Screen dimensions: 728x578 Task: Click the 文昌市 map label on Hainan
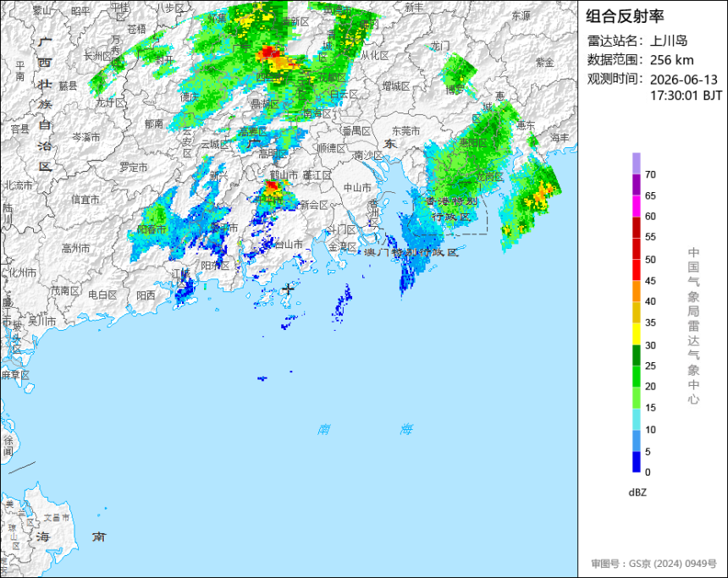coord(56,518)
